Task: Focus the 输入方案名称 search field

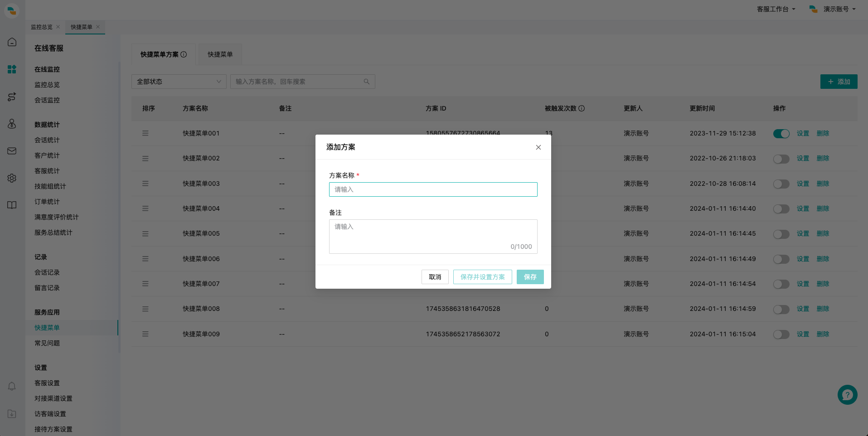Action: [x=303, y=82]
